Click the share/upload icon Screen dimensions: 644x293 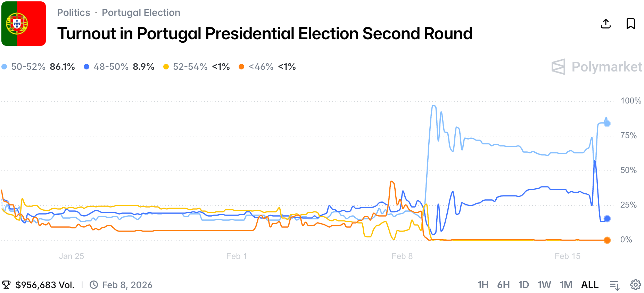[605, 24]
